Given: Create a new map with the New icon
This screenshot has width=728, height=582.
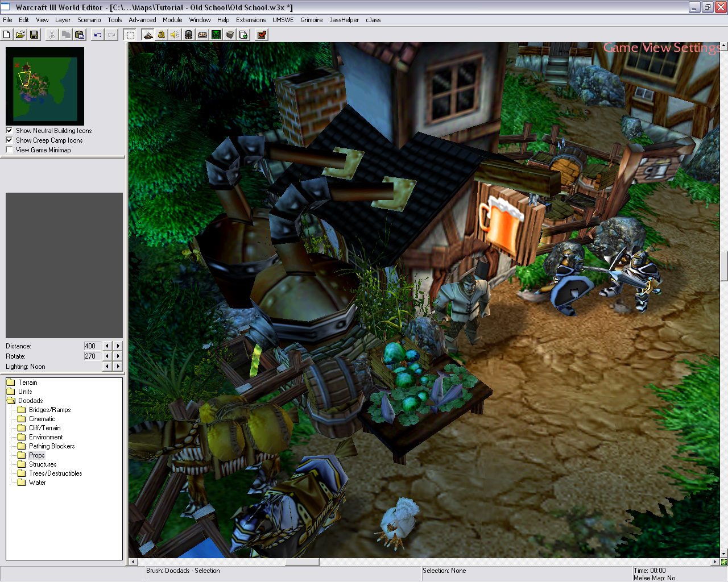Looking at the screenshot, I should tap(6, 35).
